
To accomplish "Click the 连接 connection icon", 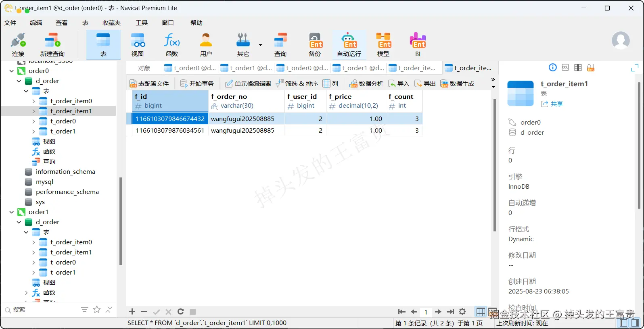I will (18, 44).
